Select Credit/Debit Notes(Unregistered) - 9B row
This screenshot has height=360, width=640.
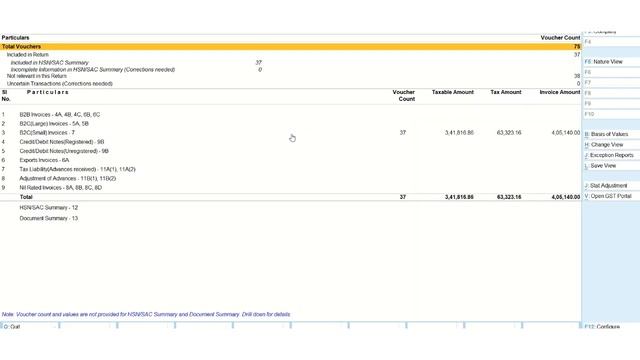[291, 151]
